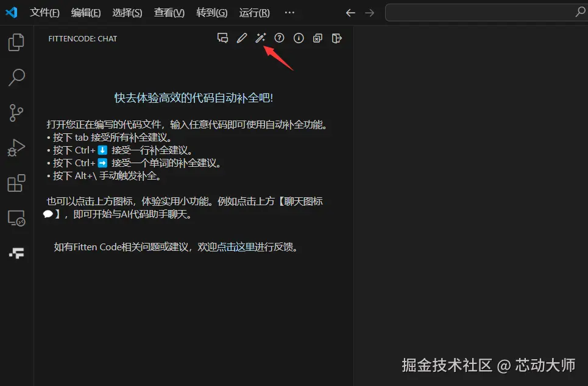Open the Search view in activity bar
Screen dimensions: 588x386
tap(16, 77)
